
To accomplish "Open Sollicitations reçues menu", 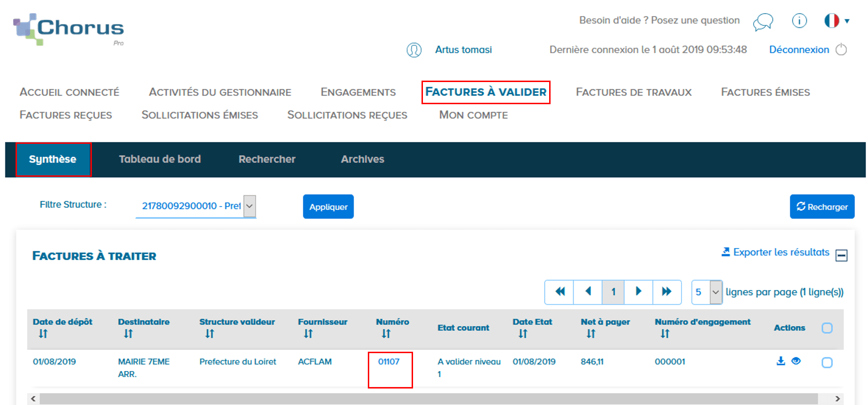I will tap(347, 115).
